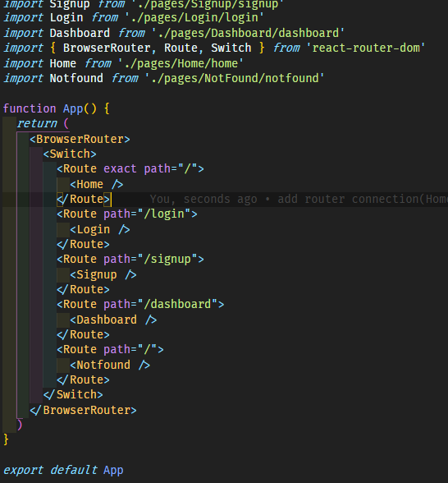Click the export default App statement

[x=63, y=470]
